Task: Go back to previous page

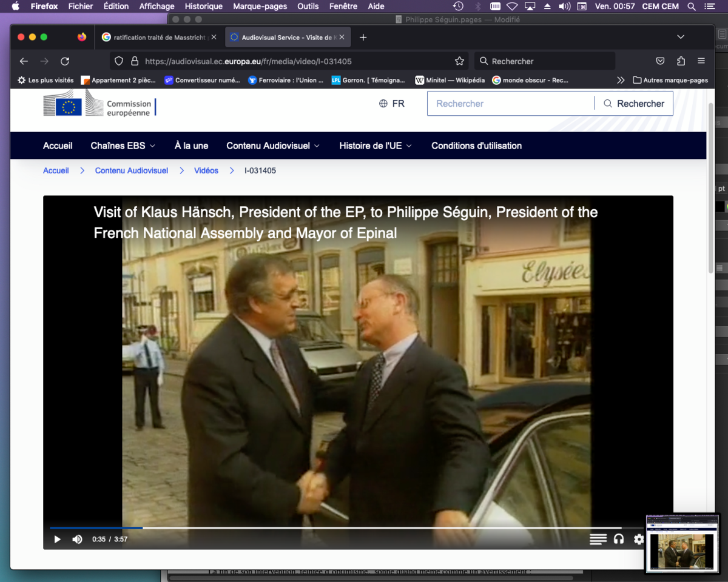Action: point(24,61)
